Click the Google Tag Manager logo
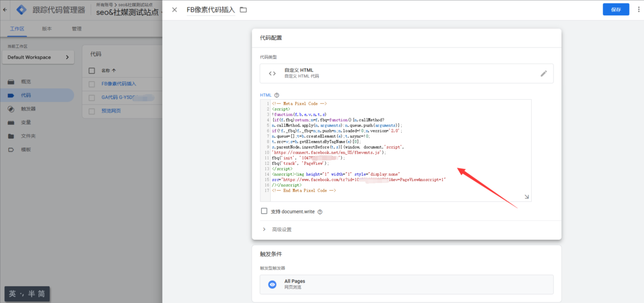 (x=22, y=10)
